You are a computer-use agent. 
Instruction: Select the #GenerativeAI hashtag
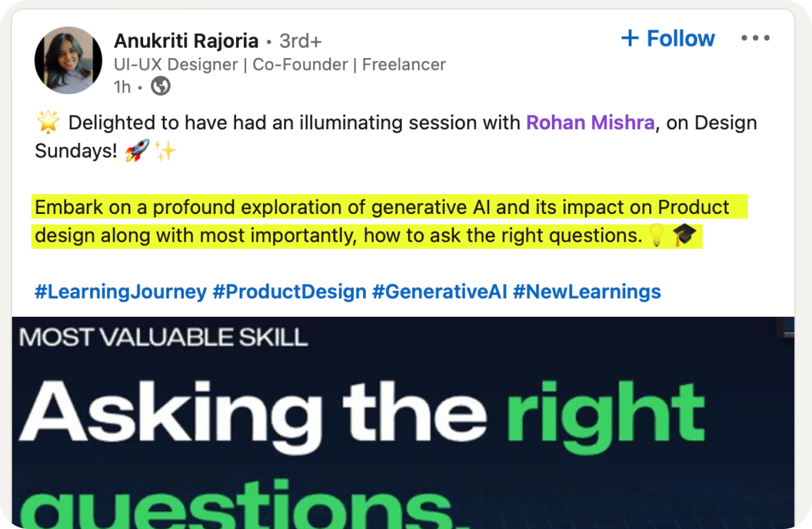click(439, 291)
